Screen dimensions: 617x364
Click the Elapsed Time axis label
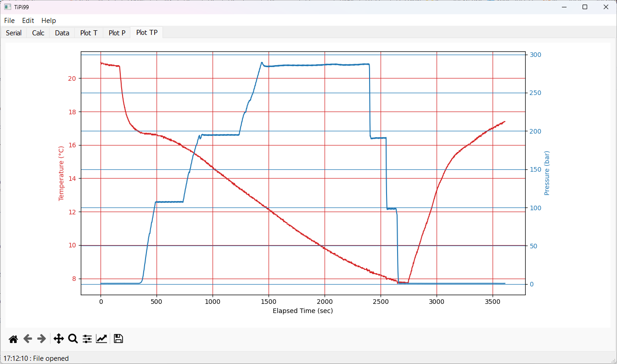(x=303, y=311)
